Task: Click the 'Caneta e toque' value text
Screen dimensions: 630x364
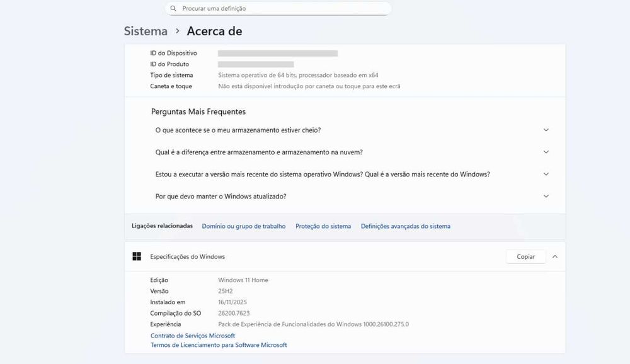Action: 309,86
